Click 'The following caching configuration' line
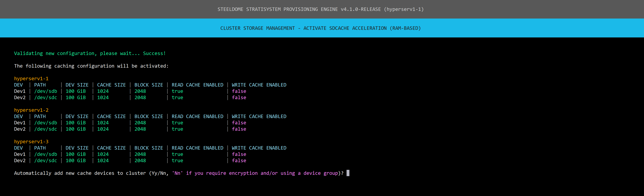 click(x=91, y=66)
